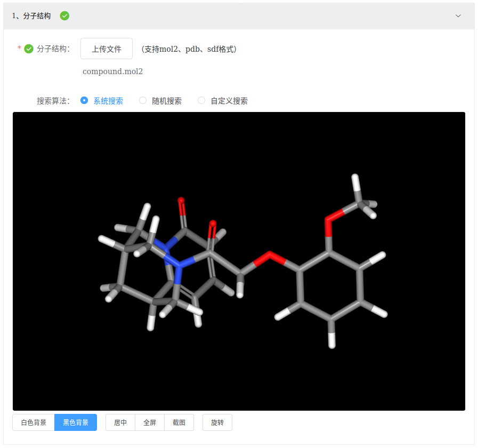Image resolution: width=478 pixels, height=448 pixels.
Task: Click the compound.mol2 file name
Action: pos(112,71)
